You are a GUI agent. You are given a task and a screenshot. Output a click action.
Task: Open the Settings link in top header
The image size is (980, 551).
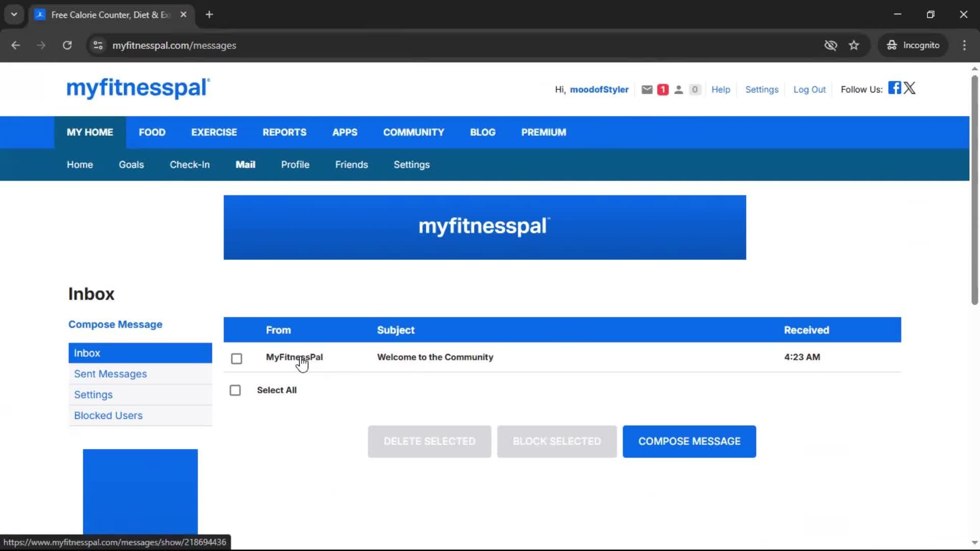pyautogui.click(x=762, y=90)
